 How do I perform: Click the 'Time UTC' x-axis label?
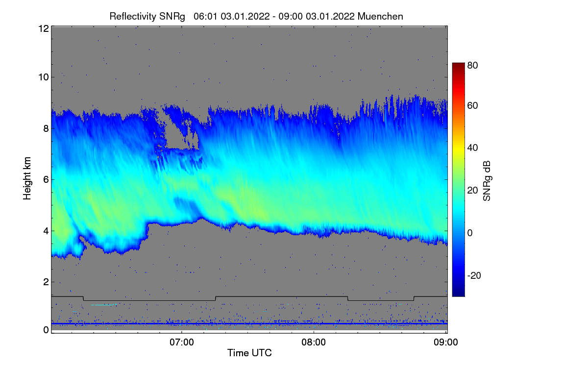pyautogui.click(x=249, y=353)
